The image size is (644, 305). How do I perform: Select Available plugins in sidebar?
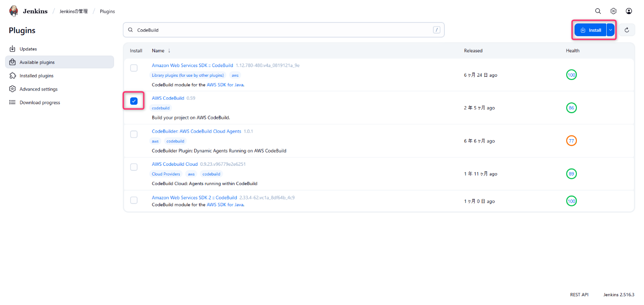[x=59, y=62]
